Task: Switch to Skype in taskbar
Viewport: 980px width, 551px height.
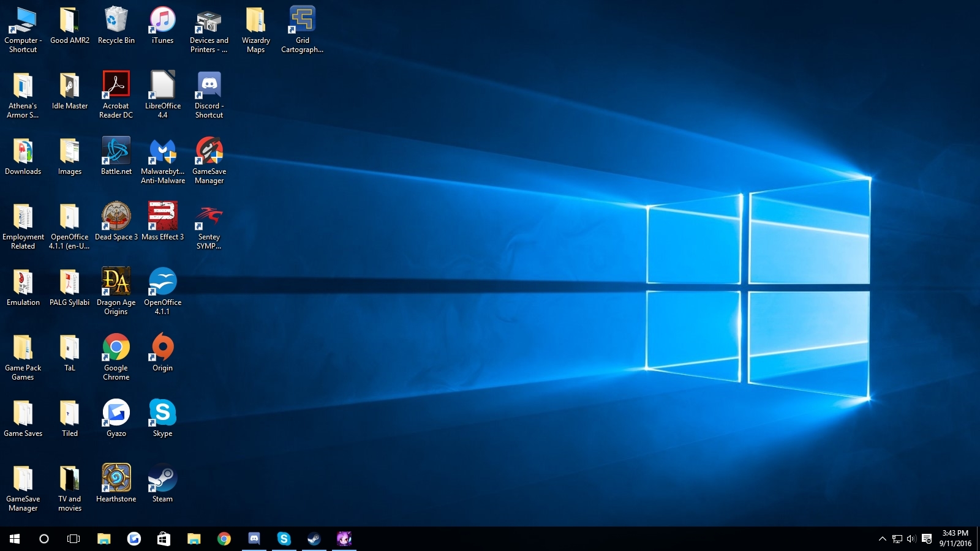Action: tap(284, 539)
